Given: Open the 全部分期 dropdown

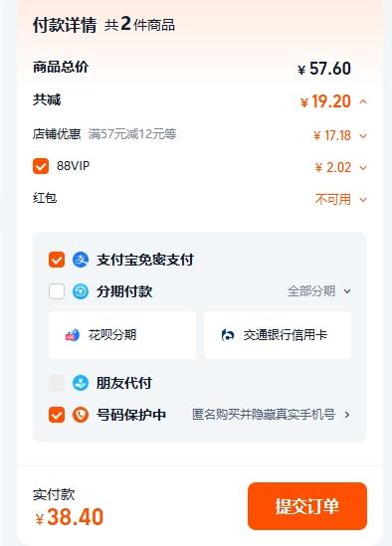Looking at the screenshot, I should coord(319,291).
